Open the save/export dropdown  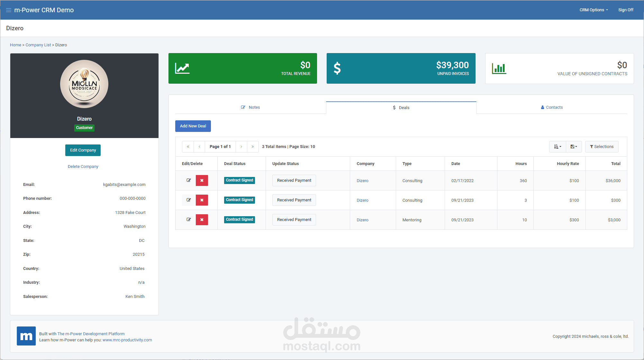pos(574,147)
